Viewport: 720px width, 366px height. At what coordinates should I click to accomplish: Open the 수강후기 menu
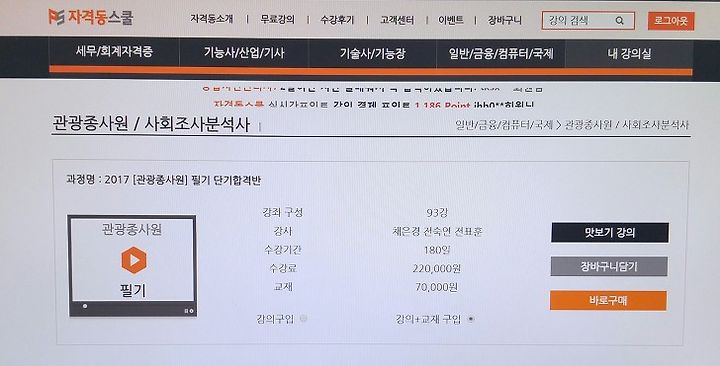(337, 20)
